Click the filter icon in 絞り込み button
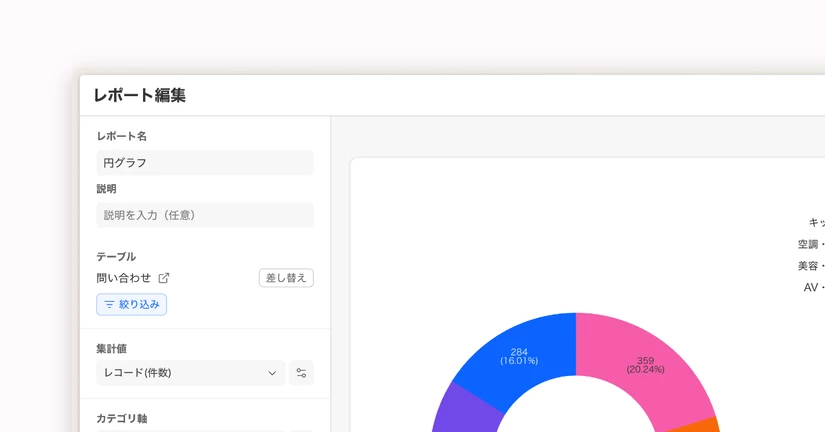This screenshot has height=432, width=825. point(109,305)
